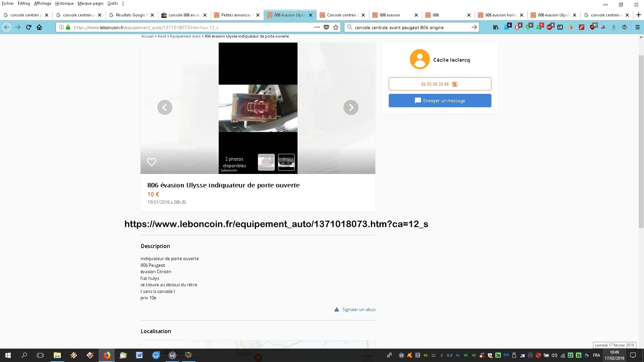644x362 pixels.
Task: Go forward to the next page
Action: [18, 27]
